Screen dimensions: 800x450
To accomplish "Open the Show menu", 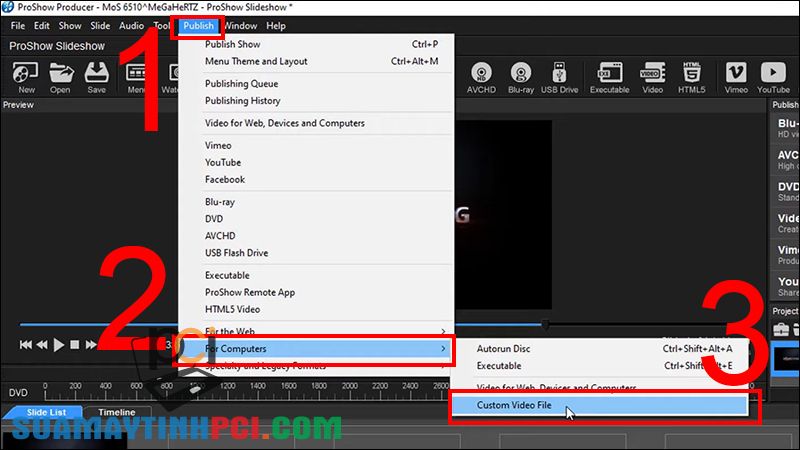I will [70, 26].
